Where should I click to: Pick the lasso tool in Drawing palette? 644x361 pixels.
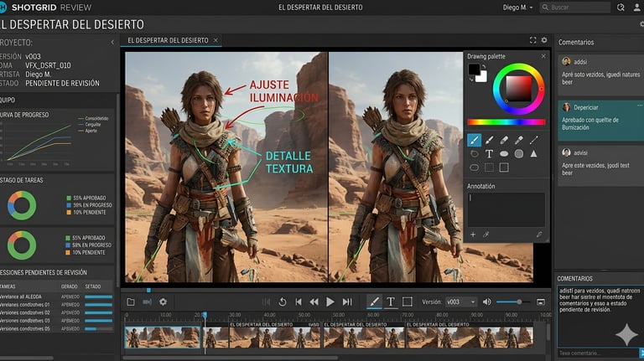point(474,154)
